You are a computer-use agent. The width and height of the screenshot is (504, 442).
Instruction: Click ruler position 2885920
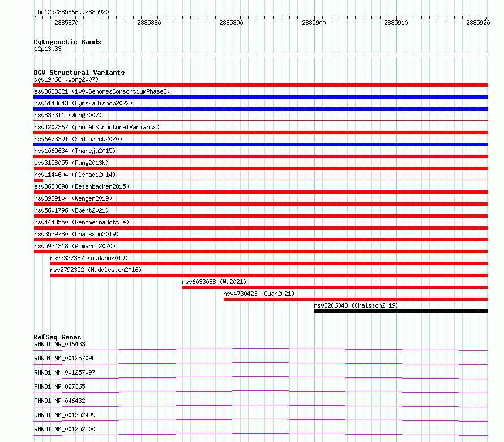click(479, 23)
